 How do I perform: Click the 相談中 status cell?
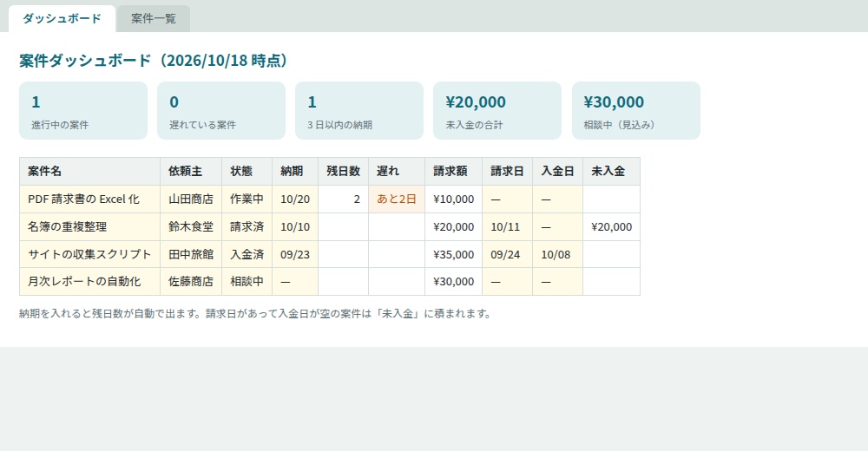coord(247,282)
